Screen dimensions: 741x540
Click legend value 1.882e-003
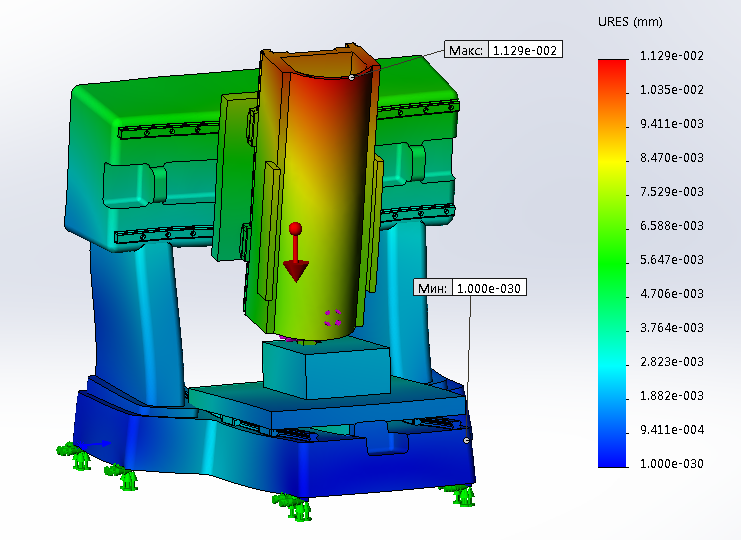point(672,396)
